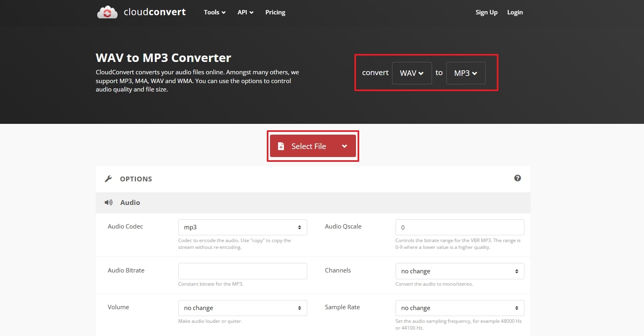Image resolution: width=644 pixels, height=336 pixels.
Task: Click the cloudconvert brand name text
Action: pyautogui.click(x=155, y=12)
